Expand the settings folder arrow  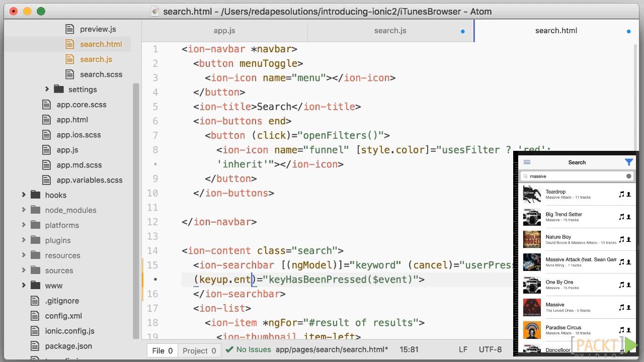[x=47, y=89]
